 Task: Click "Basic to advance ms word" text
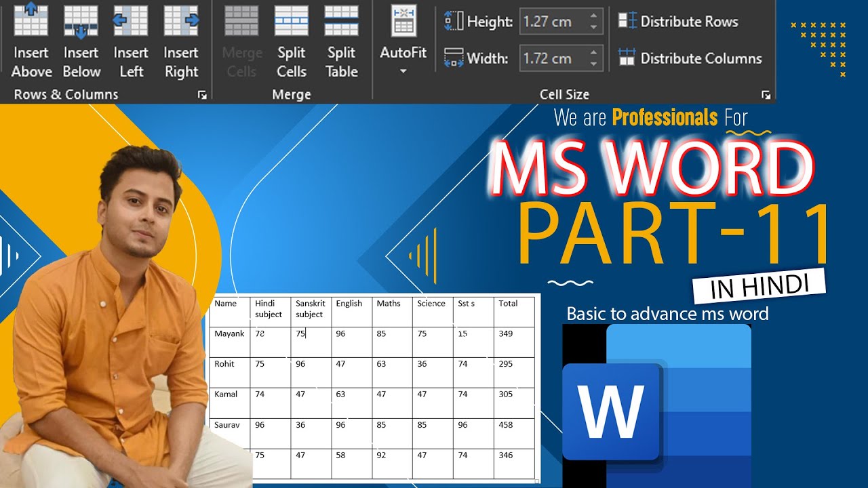point(667,314)
